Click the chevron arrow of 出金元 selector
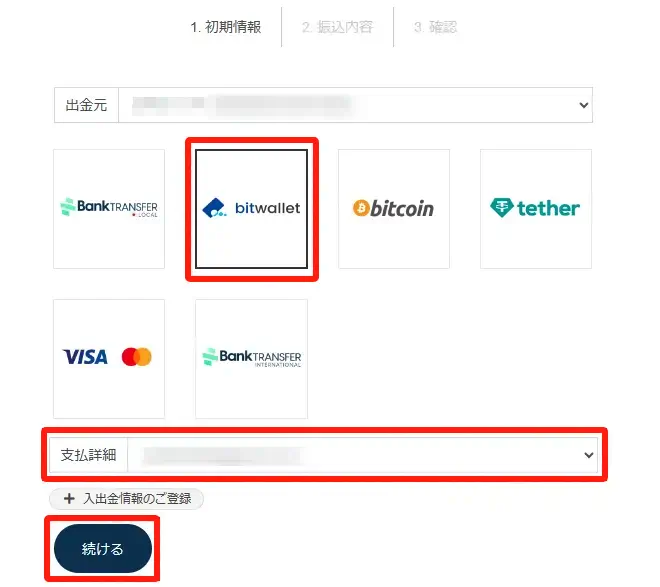This screenshot has width=660, height=587. tap(583, 105)
